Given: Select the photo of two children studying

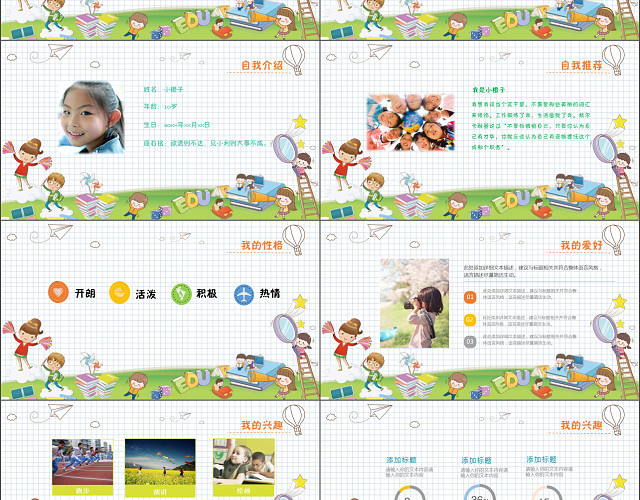Looking at the screenshot, I should [244, 462].
